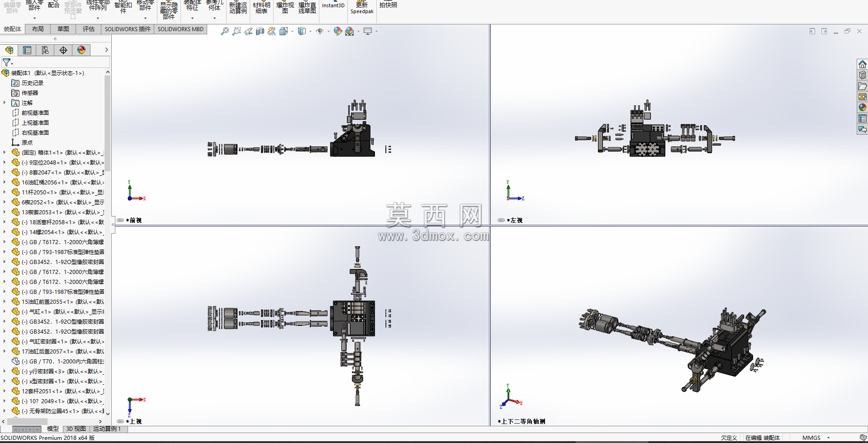Toggle the top view link-views icon
Viewport: 868px width, 443px height.
pos(120,421)
